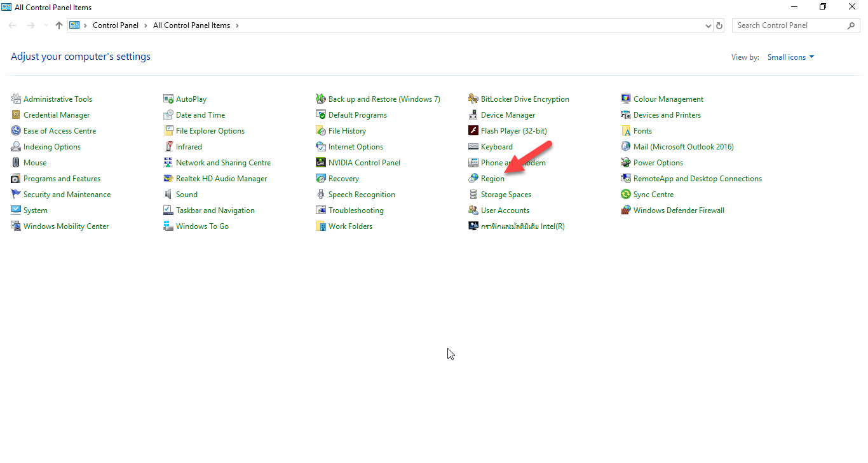Image resolution: width=868 pixels, height=463 pixels.
Task: Open the Programs and Features link
Action: pyautogui.click(x=62, y=178)
